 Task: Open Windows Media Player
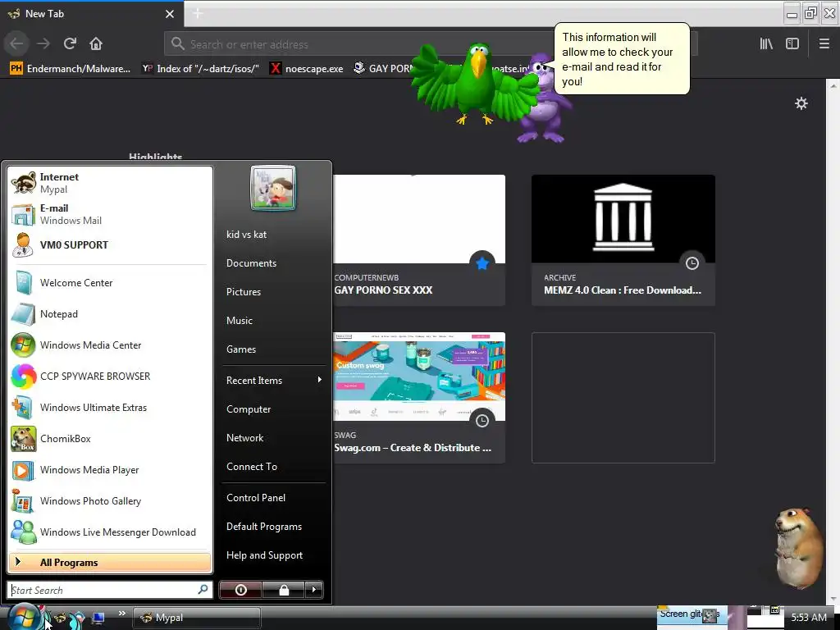point(110,470)
